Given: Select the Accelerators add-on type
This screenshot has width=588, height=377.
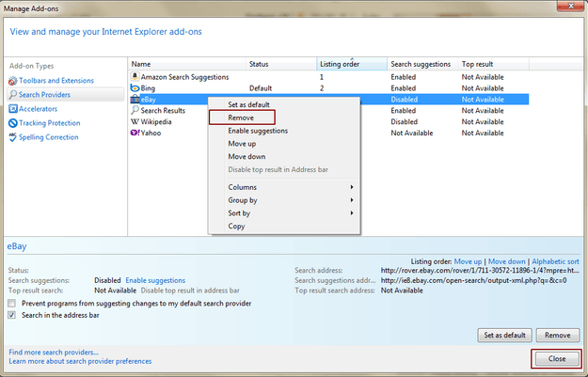Looking at the screenshot, I should click(x=39, y=109).
